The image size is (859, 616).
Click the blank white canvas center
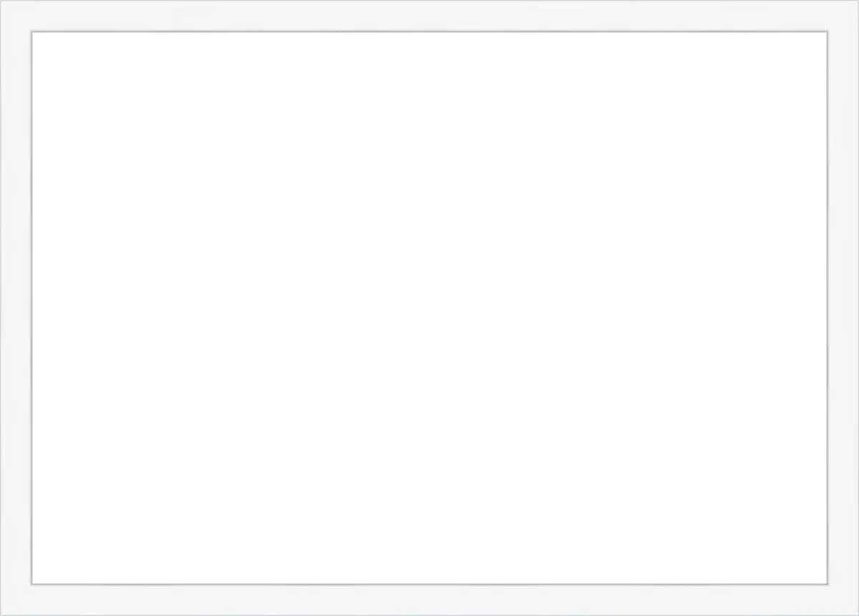click(x=429, y=308)
